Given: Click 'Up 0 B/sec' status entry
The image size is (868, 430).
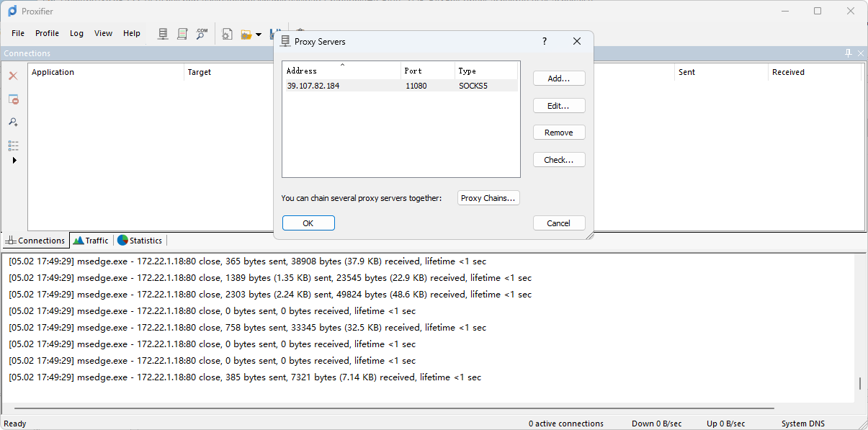Looking at the screenshot, I should [725, 424].
